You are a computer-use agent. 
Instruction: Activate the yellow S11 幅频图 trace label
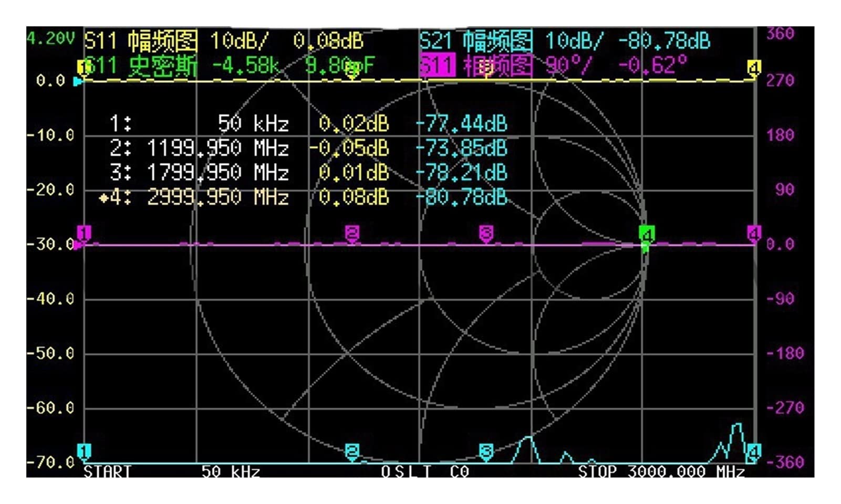[141, 40]
